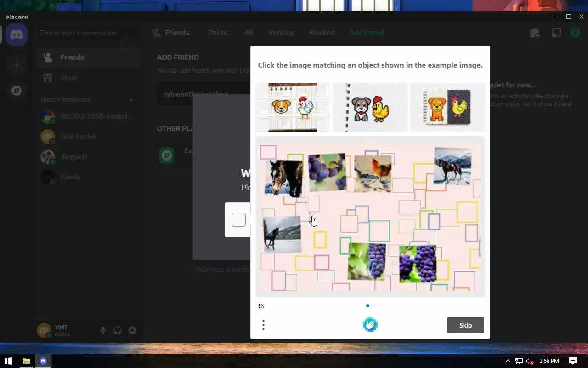Screen dimensions: 588x368
Task: Open DM with fake hecker
Action: point(88,137)
